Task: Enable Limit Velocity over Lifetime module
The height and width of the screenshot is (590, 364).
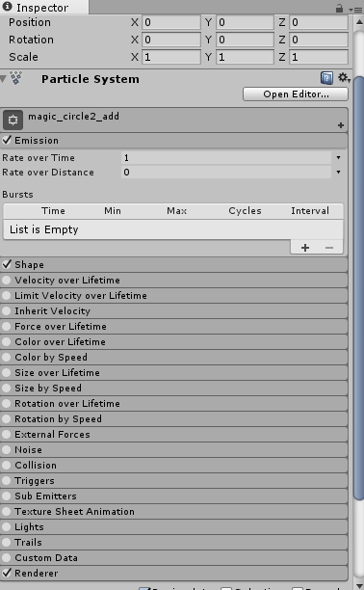Action: 6,295
